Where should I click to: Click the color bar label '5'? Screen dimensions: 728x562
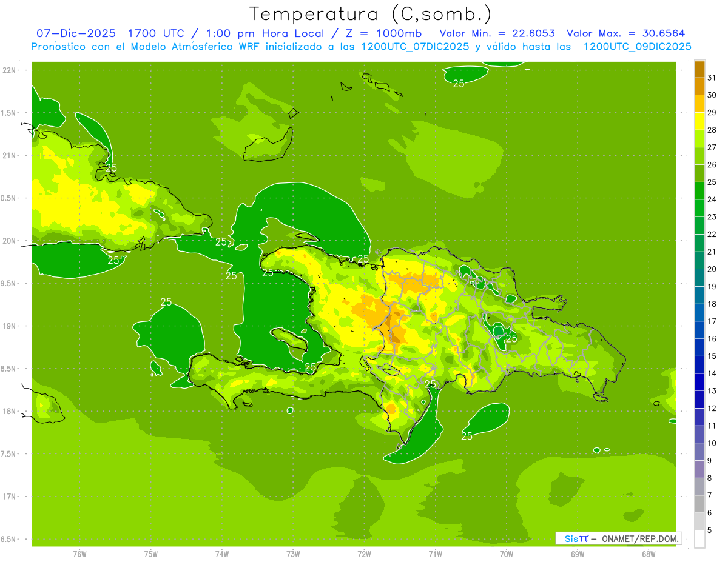(710, 530)
